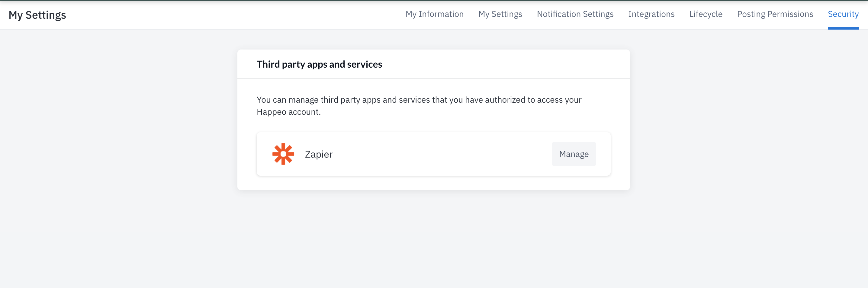Click the description about authorized third party apps
The height and width of the screenshot is (288, 868).
[x=419, y=106]
